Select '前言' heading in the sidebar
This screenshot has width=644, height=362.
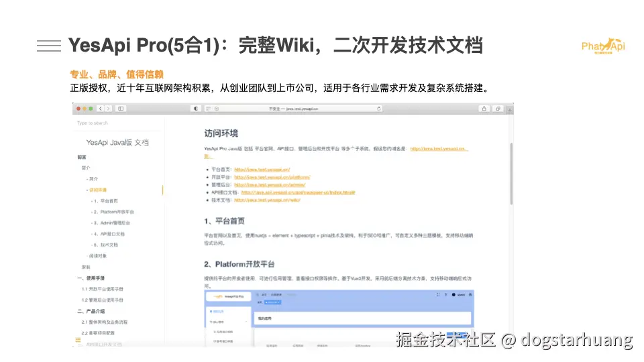coord(82,157)
